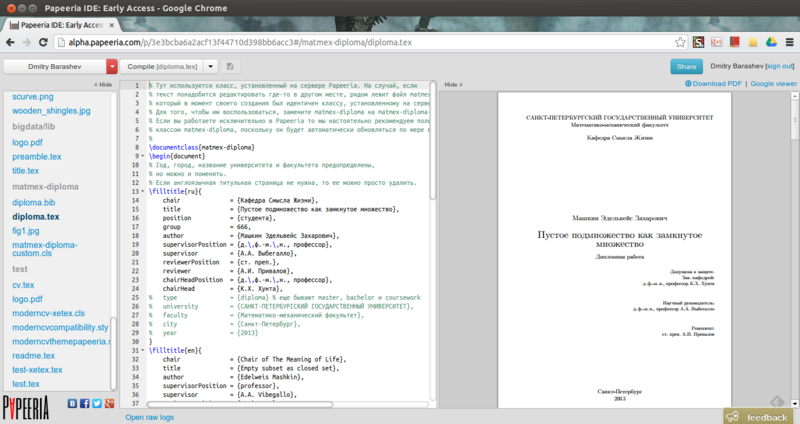Select the matmex-diploma folder heading
This screenshot has height=424, width=800.
[45, 187]
